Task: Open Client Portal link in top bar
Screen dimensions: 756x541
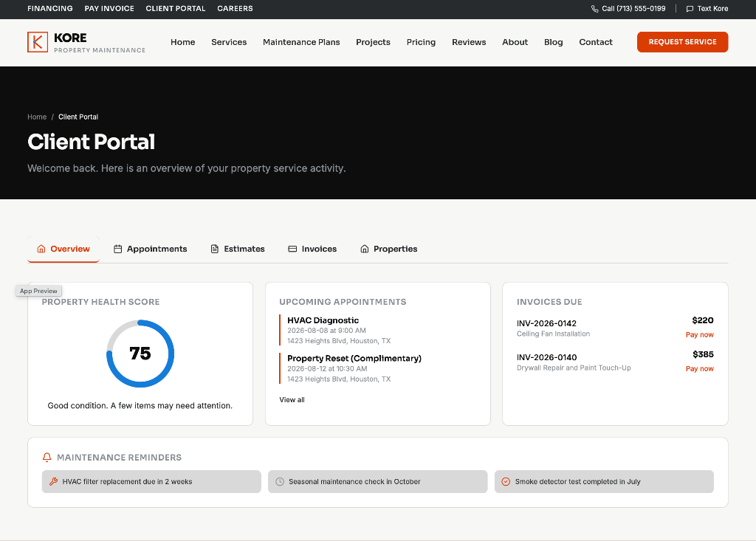Action: pyautogui.click(x=176, y=9)
